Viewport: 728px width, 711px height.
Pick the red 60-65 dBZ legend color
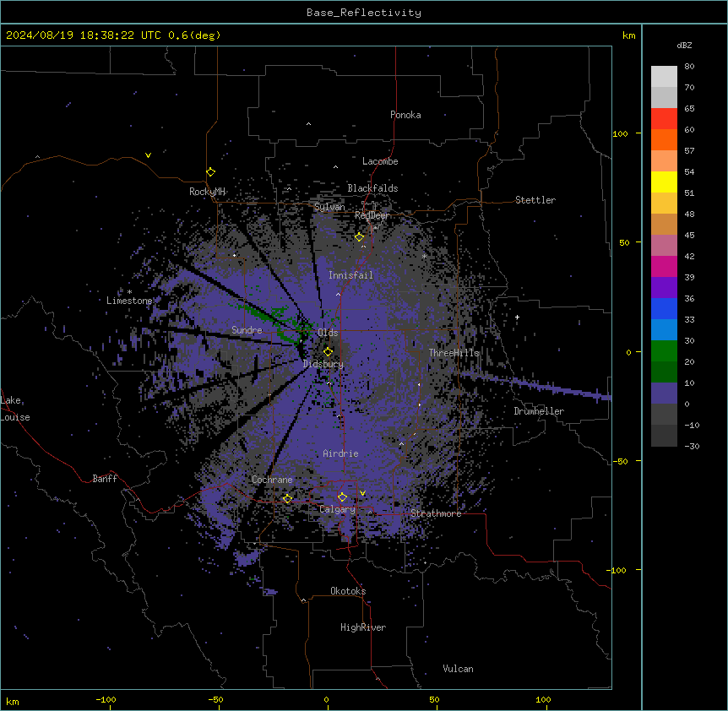(664, 119)
